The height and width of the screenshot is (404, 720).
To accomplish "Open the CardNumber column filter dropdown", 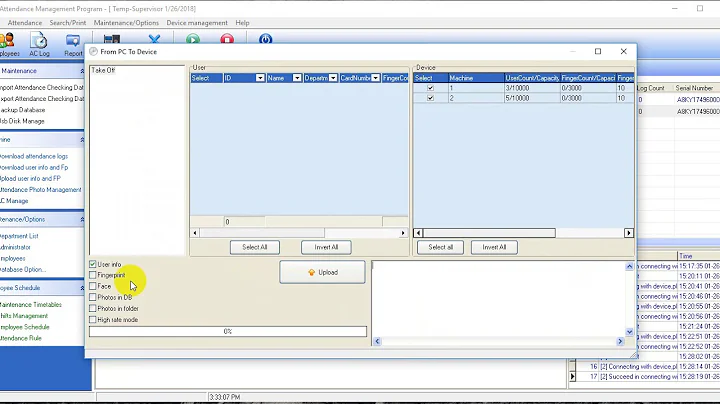I will [x=376, y=78].
